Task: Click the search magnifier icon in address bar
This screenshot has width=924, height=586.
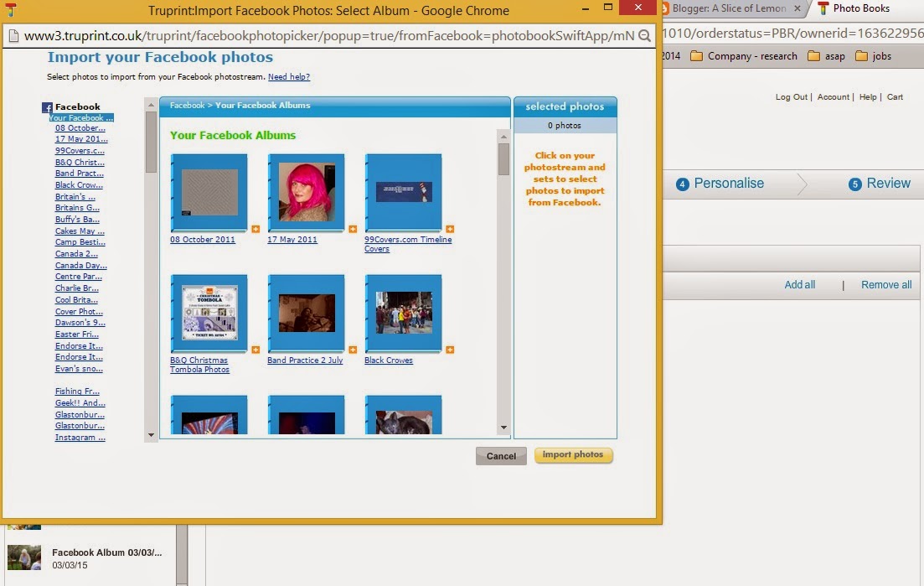Action: tap(645, 36)
